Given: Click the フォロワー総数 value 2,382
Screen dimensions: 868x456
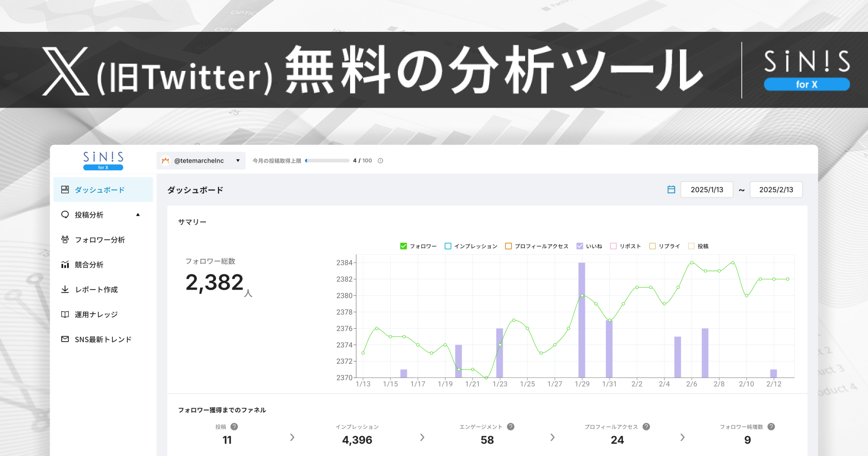Looking at the screenshot, I should 215,282.
